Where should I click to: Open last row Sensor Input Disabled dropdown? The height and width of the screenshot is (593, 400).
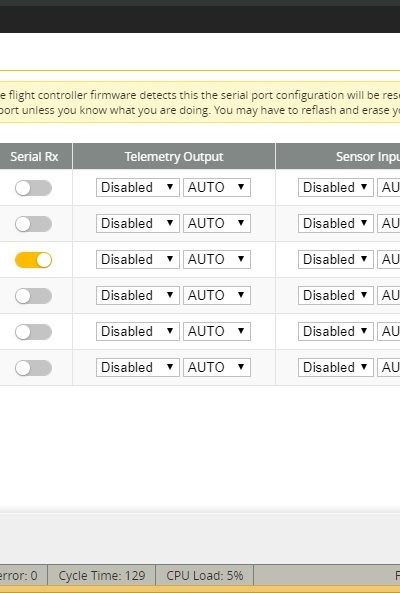pos(336,367)
